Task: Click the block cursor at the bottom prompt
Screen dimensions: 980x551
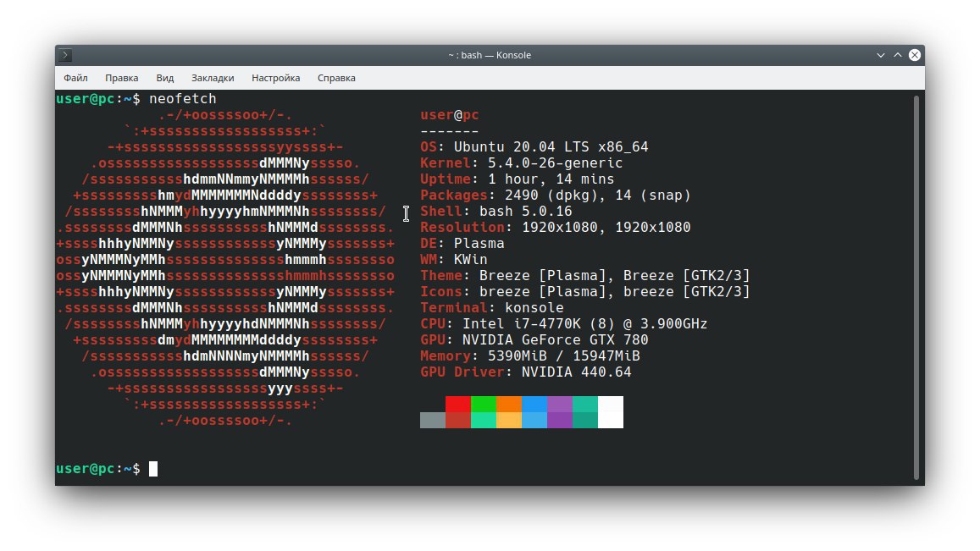Action: (x=153, y=469)
